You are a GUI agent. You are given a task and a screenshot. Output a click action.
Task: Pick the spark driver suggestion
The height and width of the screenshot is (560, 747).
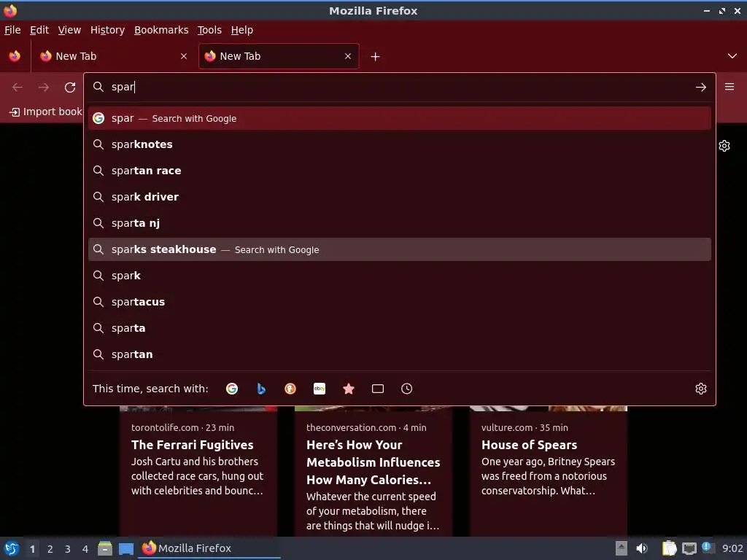coord(400,197)
